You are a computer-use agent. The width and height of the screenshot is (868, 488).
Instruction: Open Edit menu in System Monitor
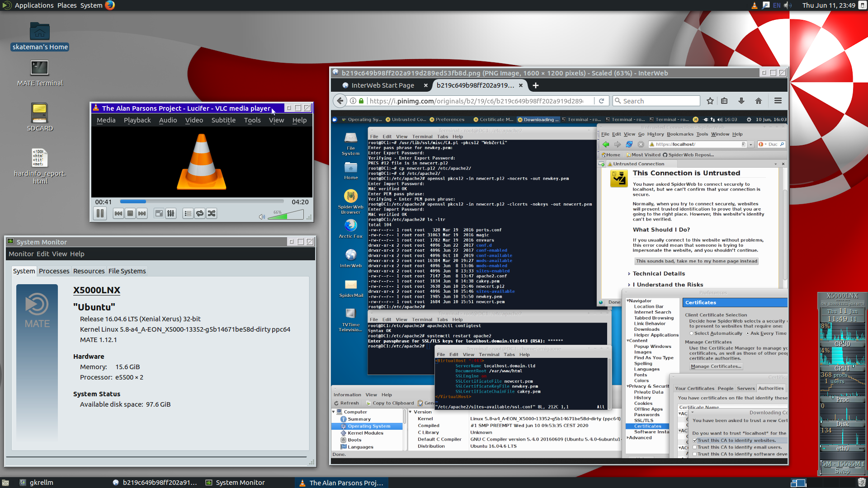point(43,254)
